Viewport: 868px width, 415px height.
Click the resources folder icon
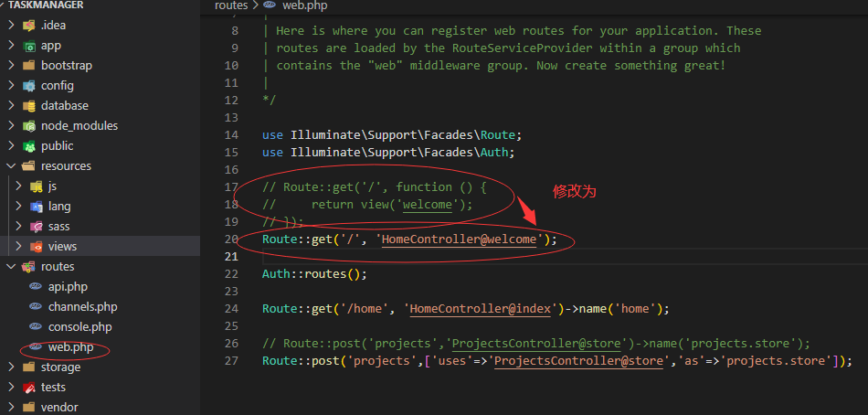(29, 166)
